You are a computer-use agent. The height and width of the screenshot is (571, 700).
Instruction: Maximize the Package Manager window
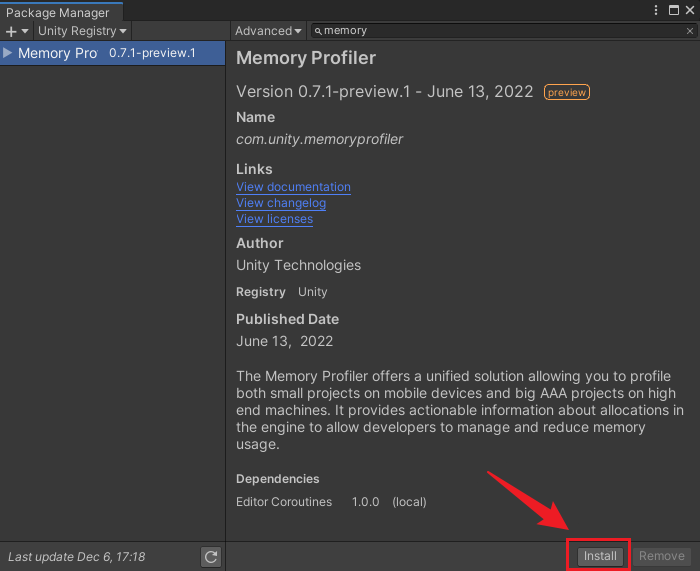[x=672, y=10]
